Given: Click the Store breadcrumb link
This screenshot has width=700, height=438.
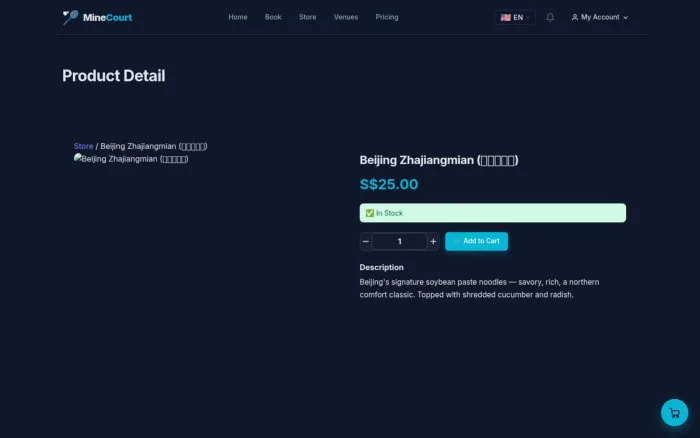Looking at the screenshot, I should pyautogui.click(x=83, y=146).
